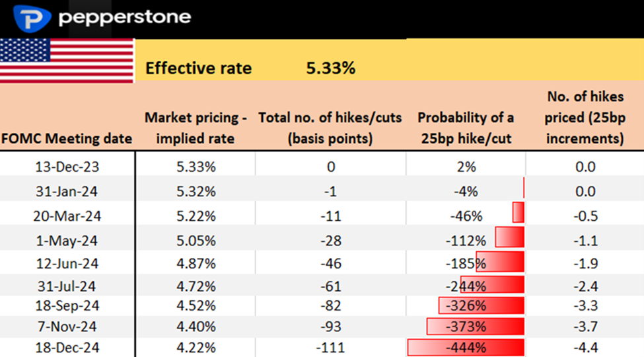The height and width of the screenshot is (357, 644).
Task: Click Total no. of hikes/cuts header
Action: [x=330, y=128]
